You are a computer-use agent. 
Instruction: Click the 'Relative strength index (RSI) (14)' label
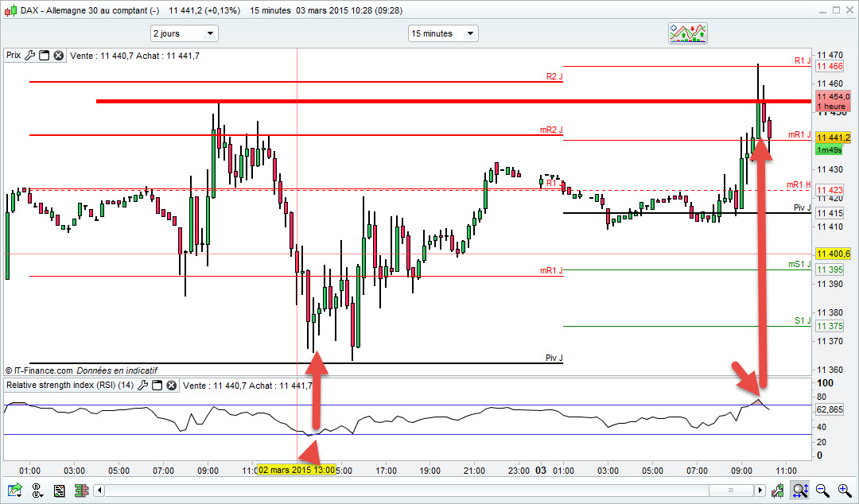(70, 385)
